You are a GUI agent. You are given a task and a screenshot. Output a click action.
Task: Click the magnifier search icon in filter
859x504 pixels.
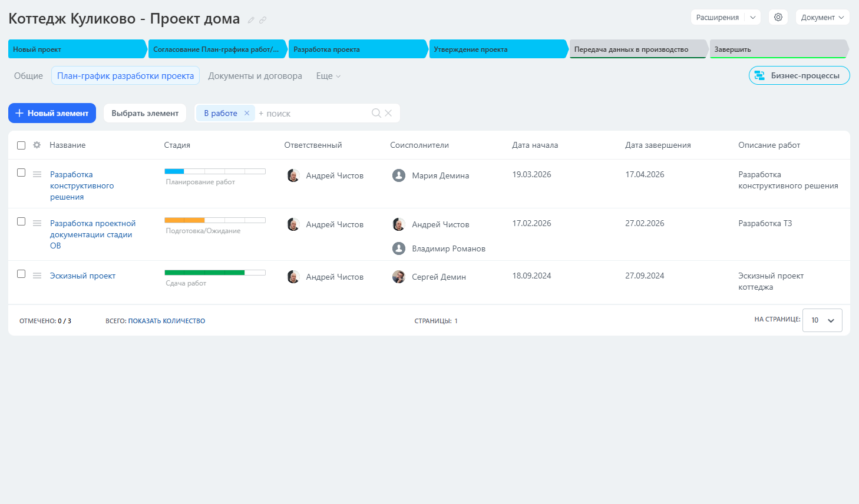pos(376,113)
